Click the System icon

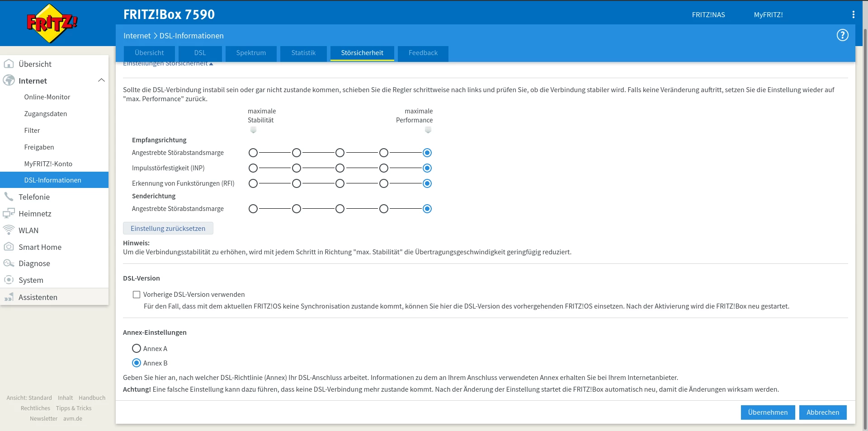[x=9, y=280]
